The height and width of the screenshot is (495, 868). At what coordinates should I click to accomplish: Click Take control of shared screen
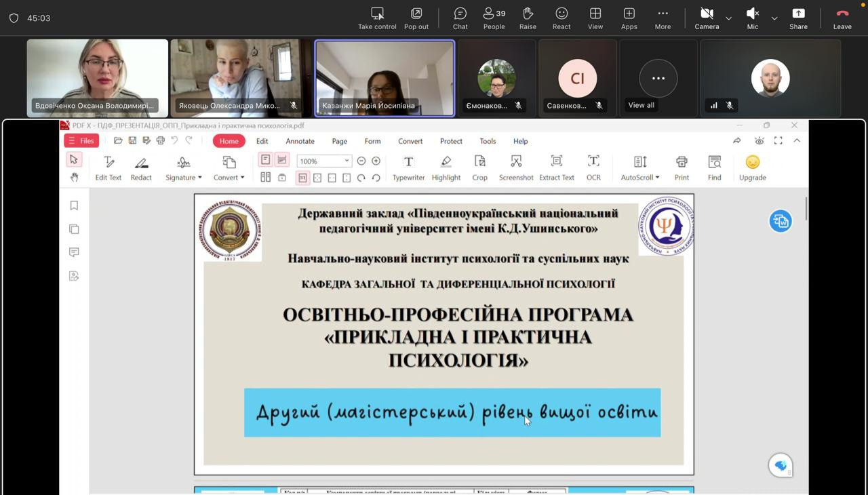coord(377,18)
